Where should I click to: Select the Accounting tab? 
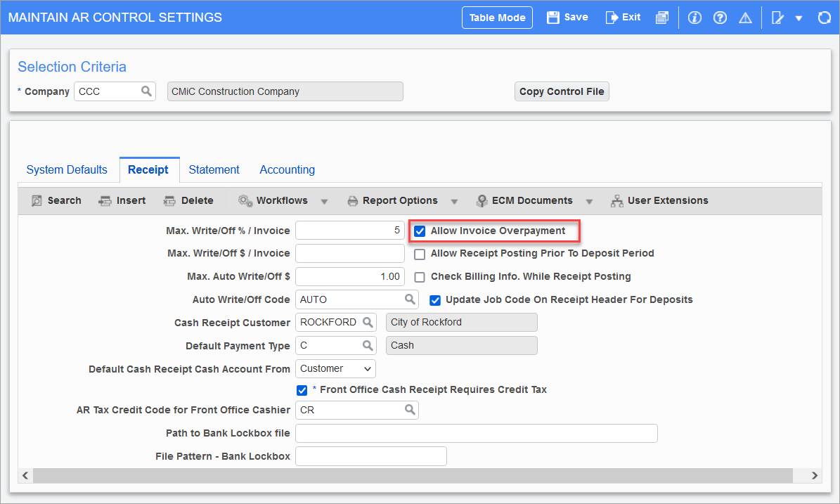287,169
